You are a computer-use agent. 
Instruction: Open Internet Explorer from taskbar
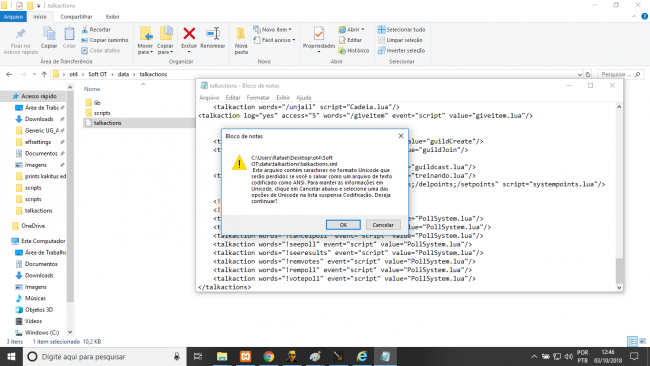click(362, 356)
